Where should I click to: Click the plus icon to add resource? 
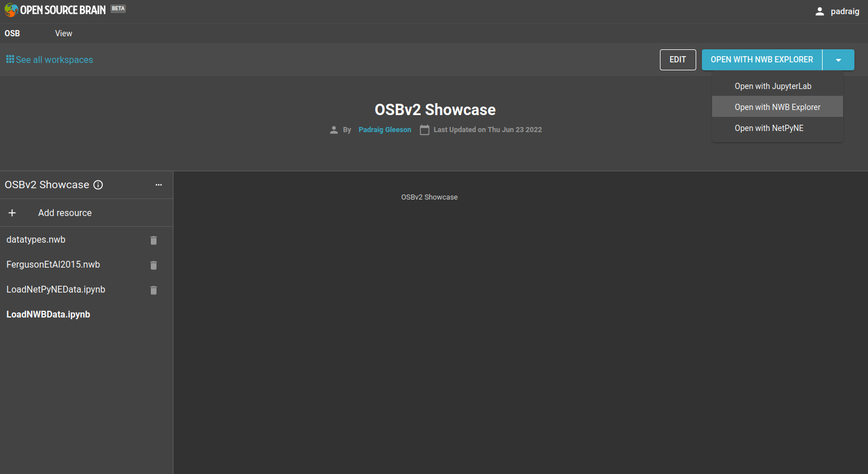coord(12,213)
